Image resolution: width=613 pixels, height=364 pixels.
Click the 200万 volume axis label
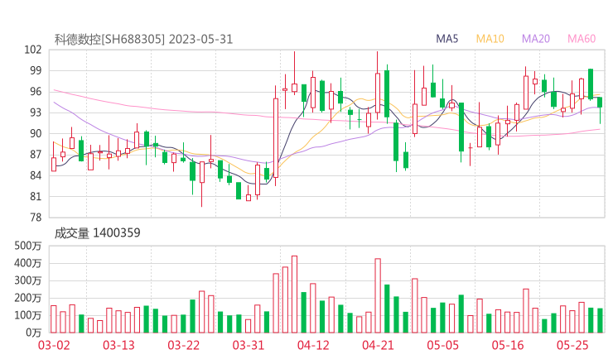click(x=28, y=298)
